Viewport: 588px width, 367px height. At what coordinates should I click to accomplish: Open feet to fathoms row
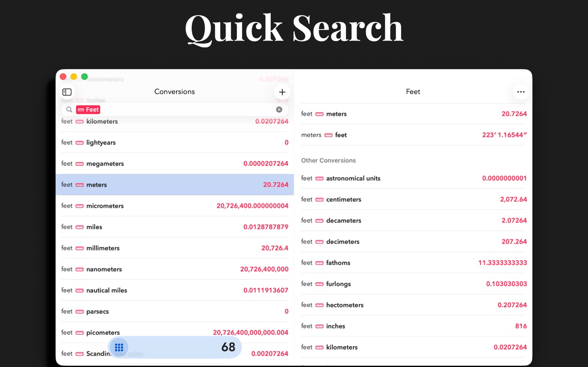(414, 263)
